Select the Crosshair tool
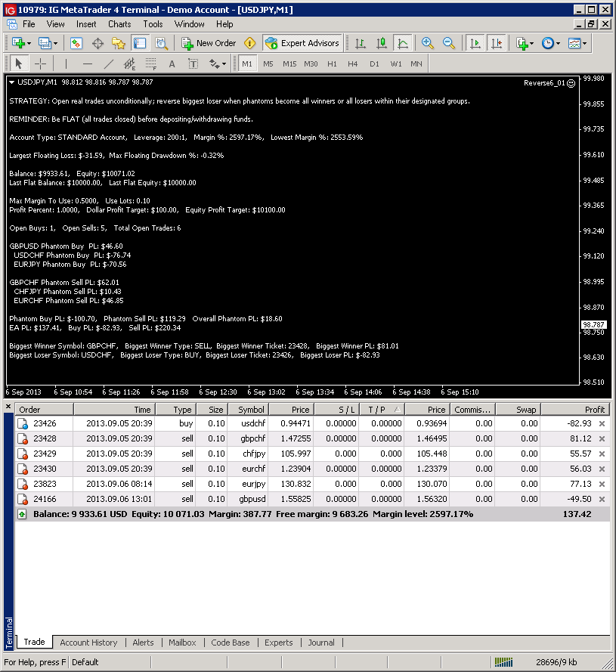This screenshot has width=616, height=672. (x=40, y=63)
